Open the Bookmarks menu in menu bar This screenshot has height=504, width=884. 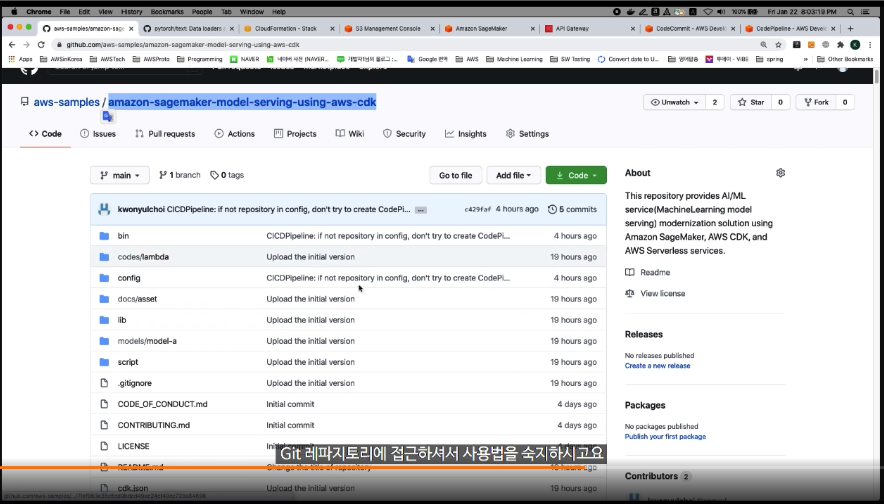[167, 11]
